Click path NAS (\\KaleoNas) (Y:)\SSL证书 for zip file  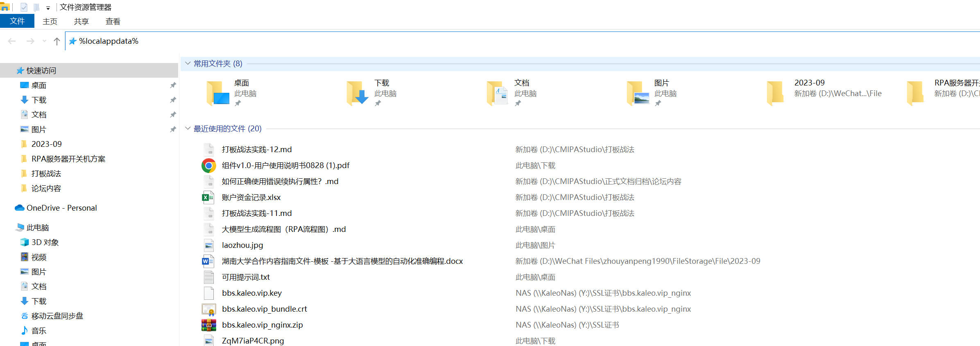coord(567,325)
